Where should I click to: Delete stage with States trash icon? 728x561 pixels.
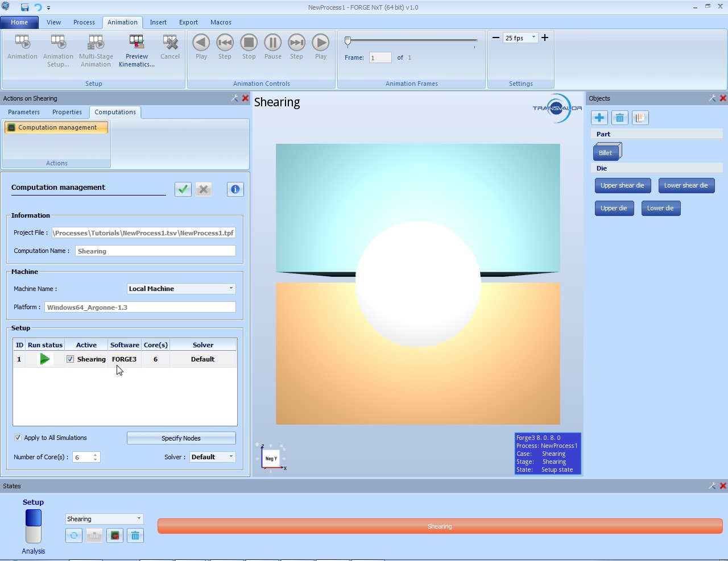tap(135, 535)
